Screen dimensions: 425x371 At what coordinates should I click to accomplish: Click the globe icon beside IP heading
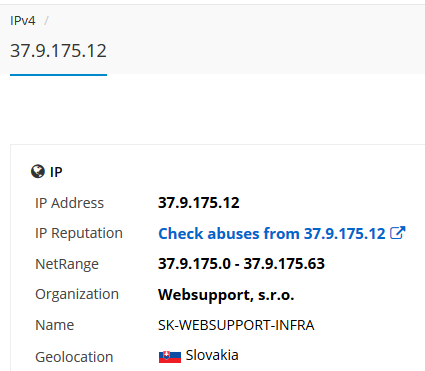pos(38,171)
